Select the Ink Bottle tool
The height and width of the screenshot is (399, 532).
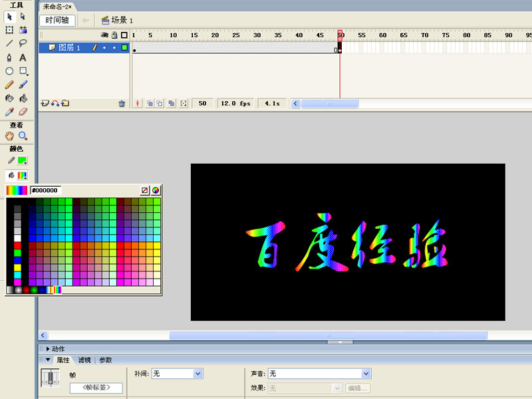pyautogui.click(x=9, y=98)
